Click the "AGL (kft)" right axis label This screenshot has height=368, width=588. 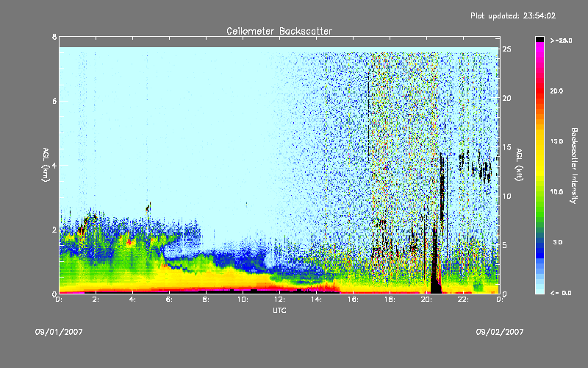tap(519, 165)
